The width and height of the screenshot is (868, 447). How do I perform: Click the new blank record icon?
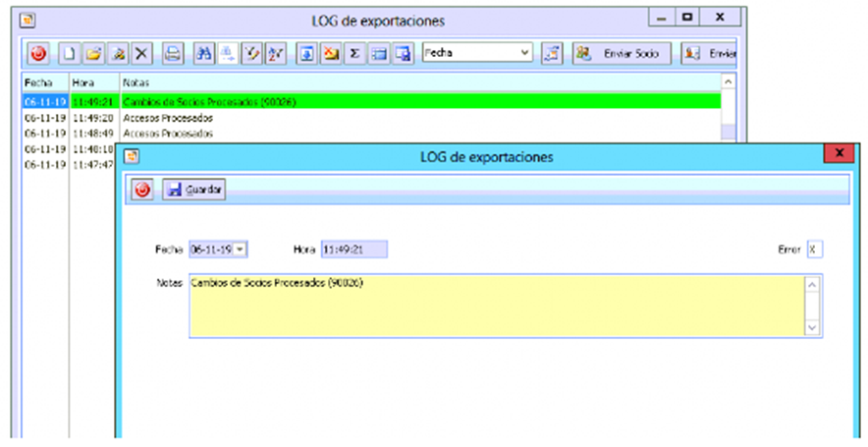point(70,53)
